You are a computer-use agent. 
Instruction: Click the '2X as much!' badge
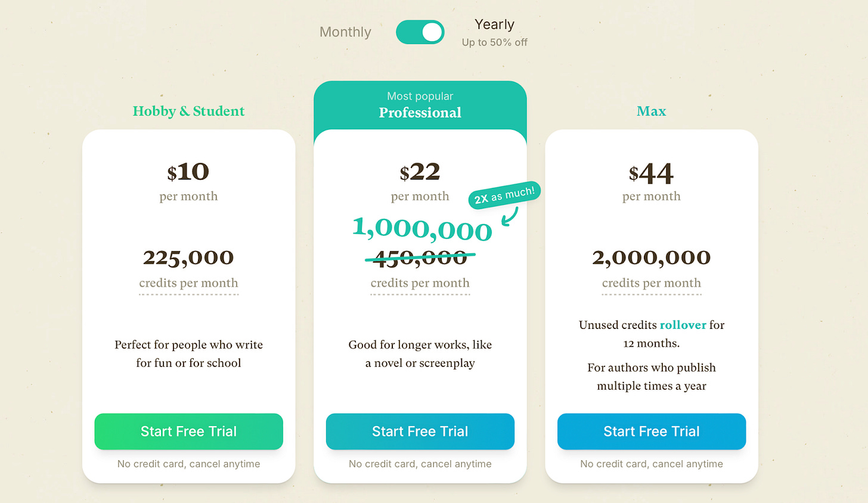coord(504,195)
